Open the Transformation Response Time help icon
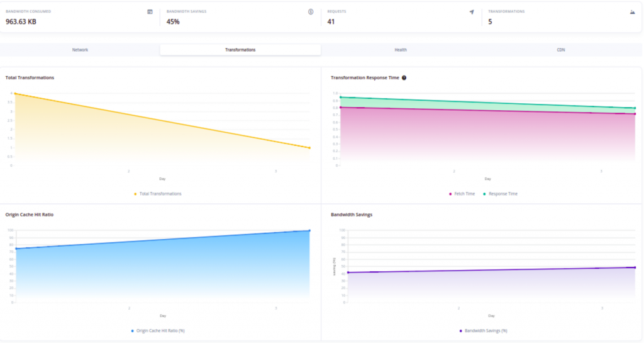 404,78
